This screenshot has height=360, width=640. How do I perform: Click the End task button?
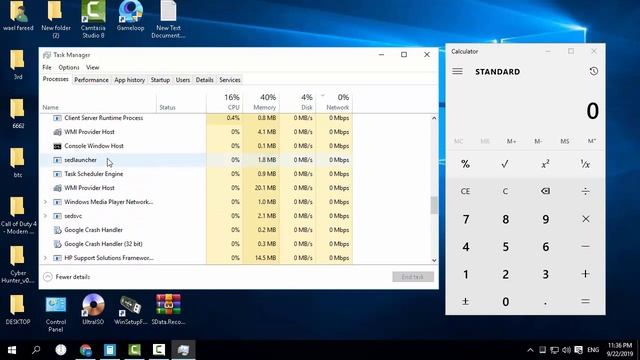tap(413, 277)
